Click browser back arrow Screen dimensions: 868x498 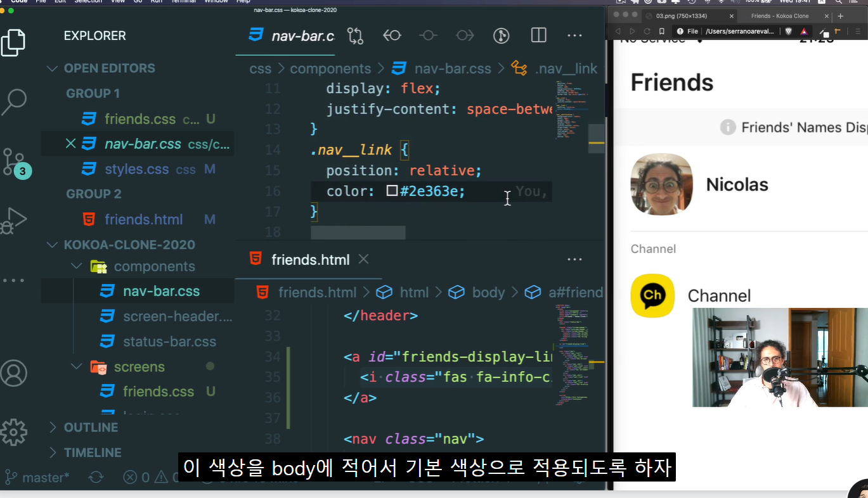[618, 31]
